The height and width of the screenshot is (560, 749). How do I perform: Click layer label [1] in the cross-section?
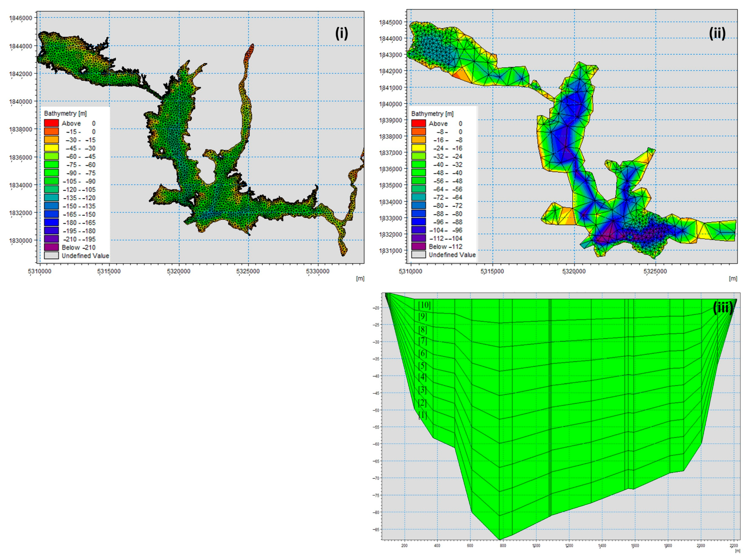click(x=422, y=415)
